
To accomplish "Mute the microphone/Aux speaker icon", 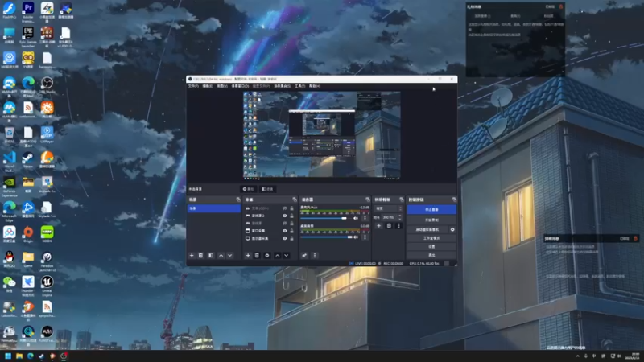I will [x=356, y=218].
